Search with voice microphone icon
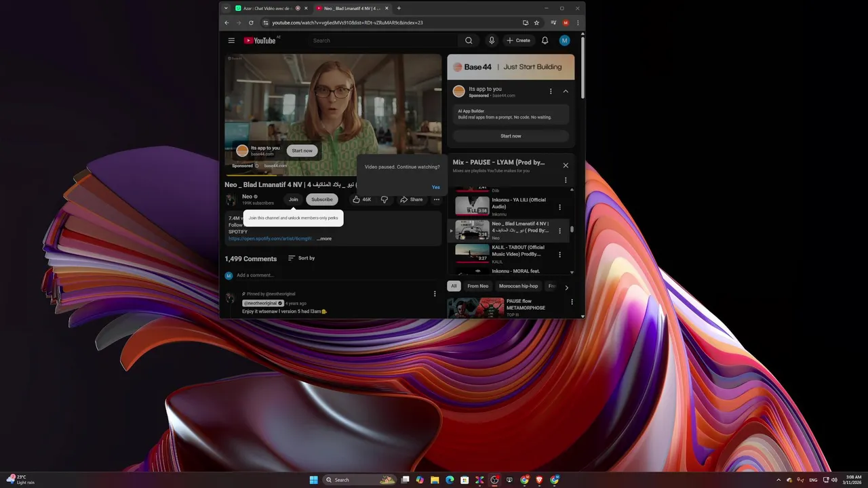Screen dimensions: 868x488 pos(492,41)
